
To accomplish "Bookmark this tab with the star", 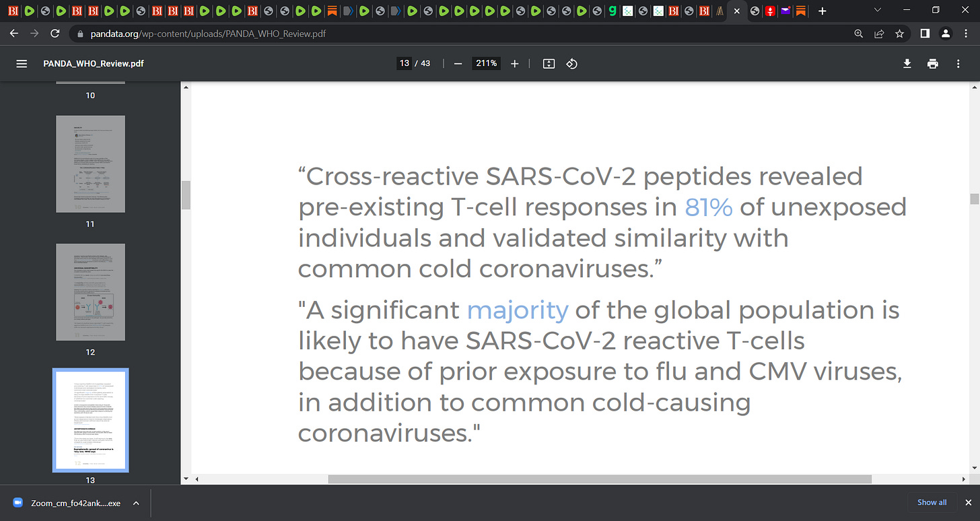I will pos(899,33).
